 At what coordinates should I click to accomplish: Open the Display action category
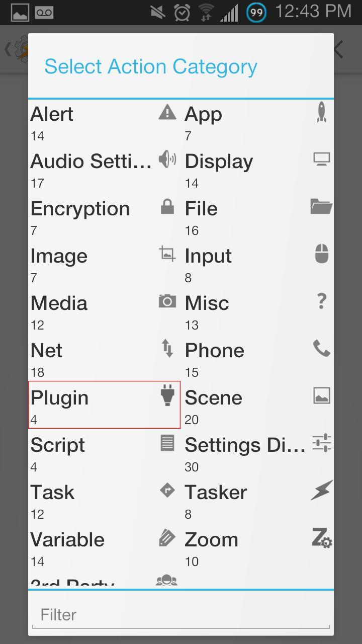tap(219, 162)
